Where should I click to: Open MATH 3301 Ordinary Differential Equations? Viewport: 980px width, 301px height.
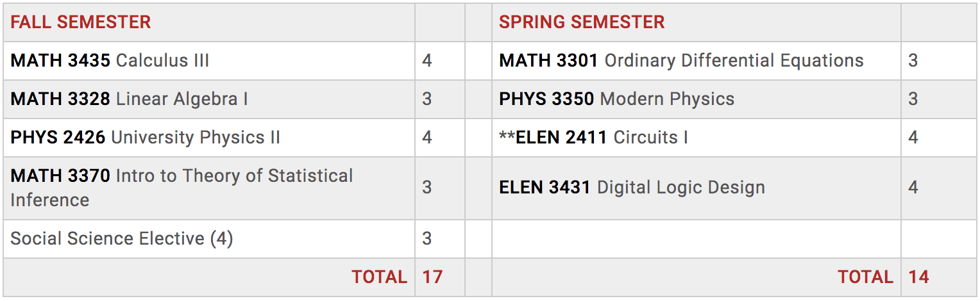pos(681,61)
